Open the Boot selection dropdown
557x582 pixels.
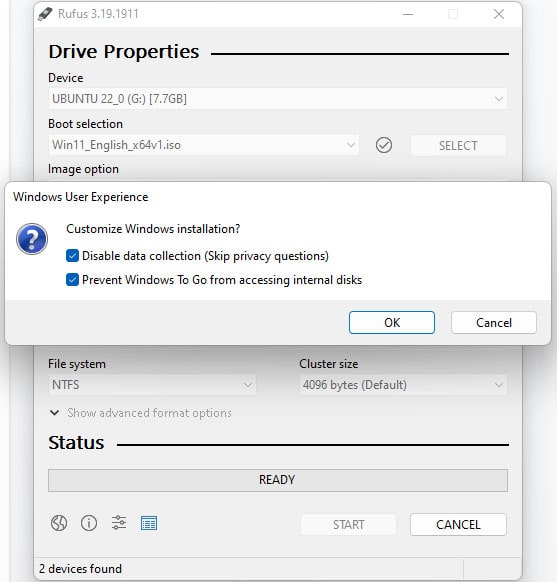[x=203, y=145]
